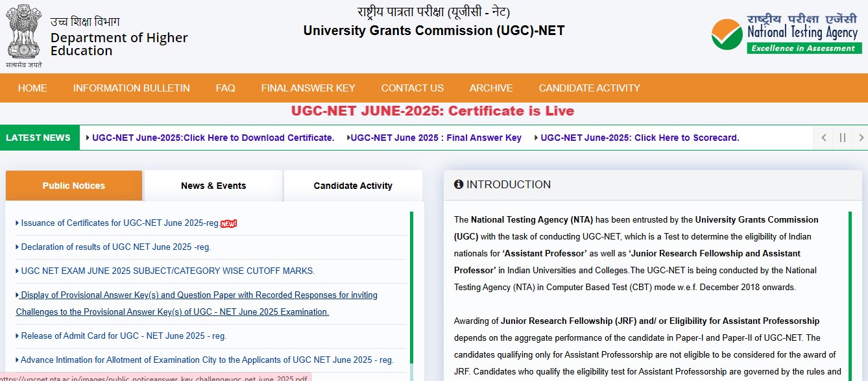Open the Candidate Activity tab
The height and width of the screenshot is (381, 868).
point(353,186)
